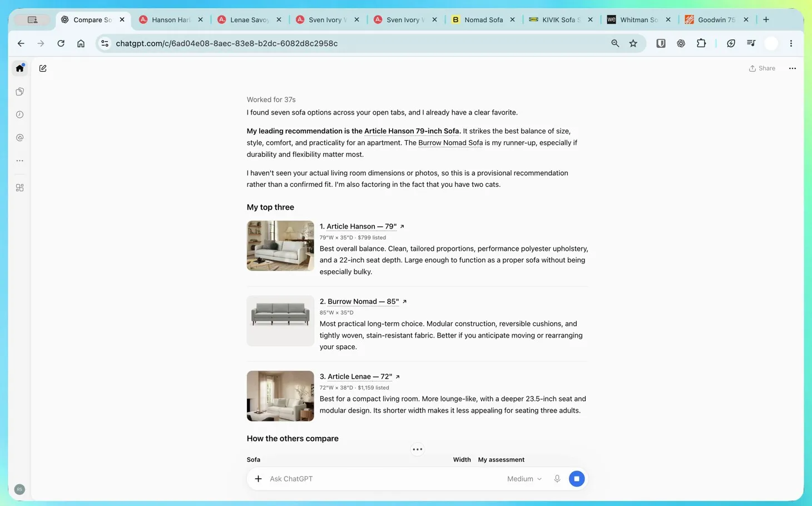Screen dimensions: 812x506
Task: Click the sidebar three-dot more icon
Action: [20, 161]
